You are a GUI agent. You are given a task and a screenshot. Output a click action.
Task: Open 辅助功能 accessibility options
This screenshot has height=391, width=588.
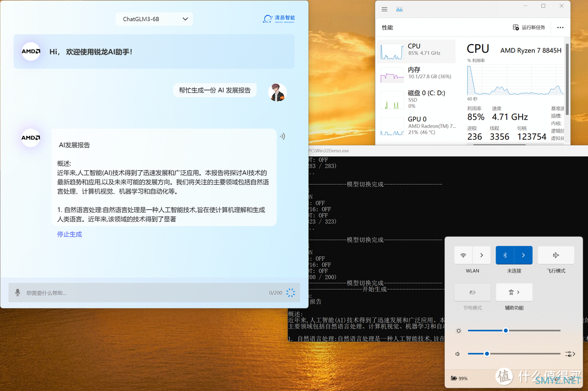click(514, 292)
